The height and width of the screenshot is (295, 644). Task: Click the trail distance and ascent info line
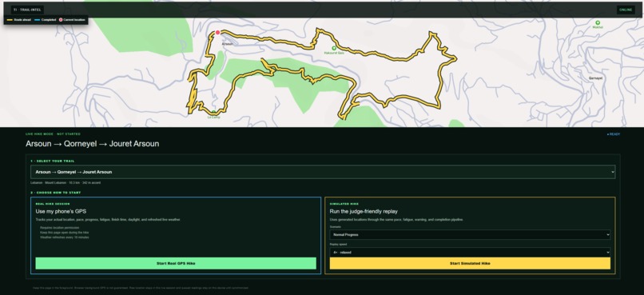[66, 182]
